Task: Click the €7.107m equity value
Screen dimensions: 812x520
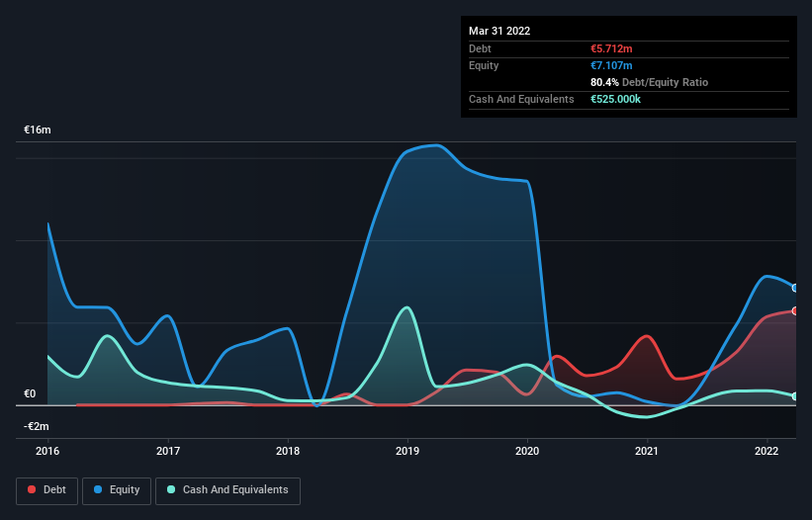Action: 611,65
